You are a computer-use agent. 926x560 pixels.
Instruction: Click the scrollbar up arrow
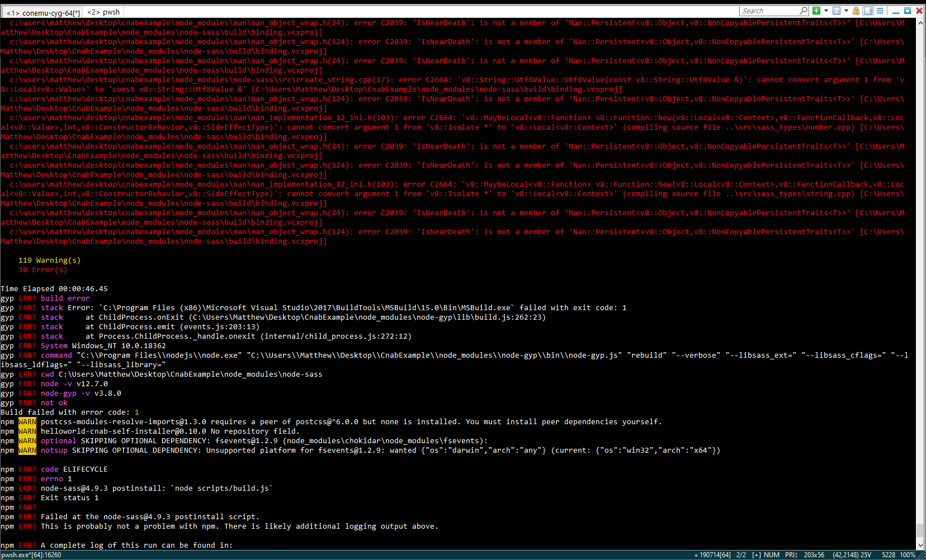point(920,22)
